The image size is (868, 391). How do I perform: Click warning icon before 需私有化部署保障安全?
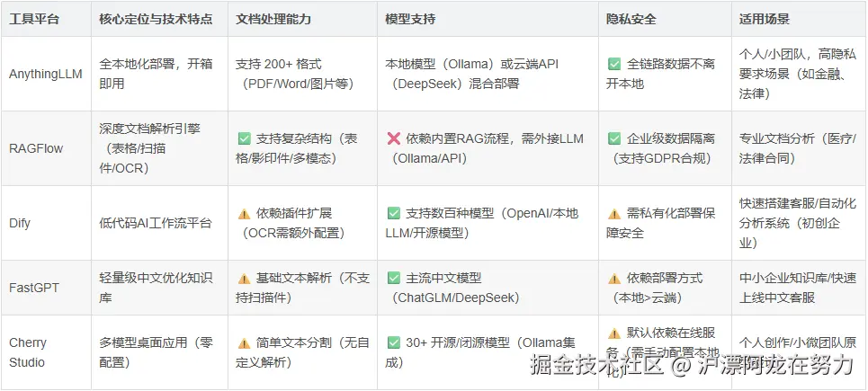tap(614, 213)
